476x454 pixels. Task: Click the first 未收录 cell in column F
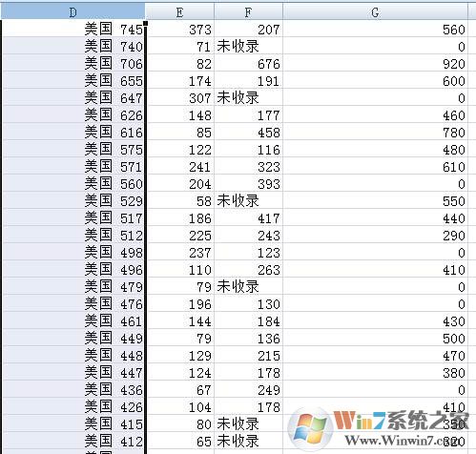coord(248,46)
